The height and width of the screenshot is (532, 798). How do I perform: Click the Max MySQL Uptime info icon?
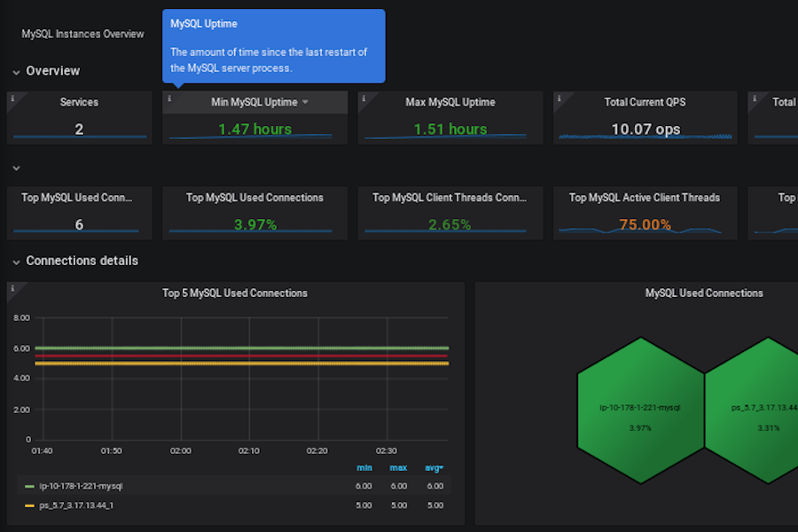click(364, 98)
